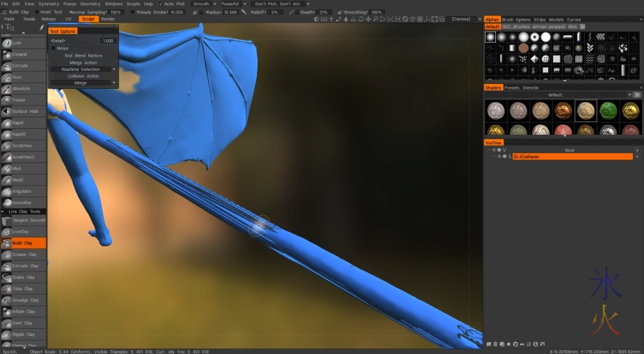The image size is (644, 354).
Task: Select the Scratches brush tool
Action: tap(23, 146)
